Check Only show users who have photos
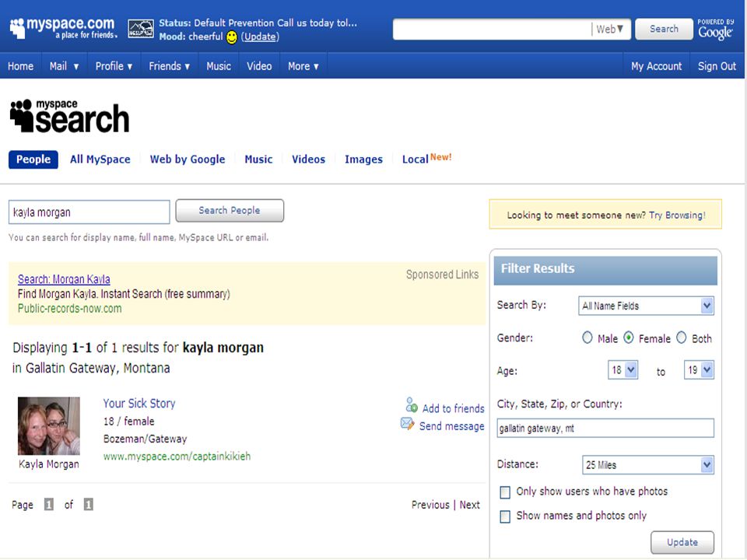This screenshot has height=560, width=747. click(505, 492)
